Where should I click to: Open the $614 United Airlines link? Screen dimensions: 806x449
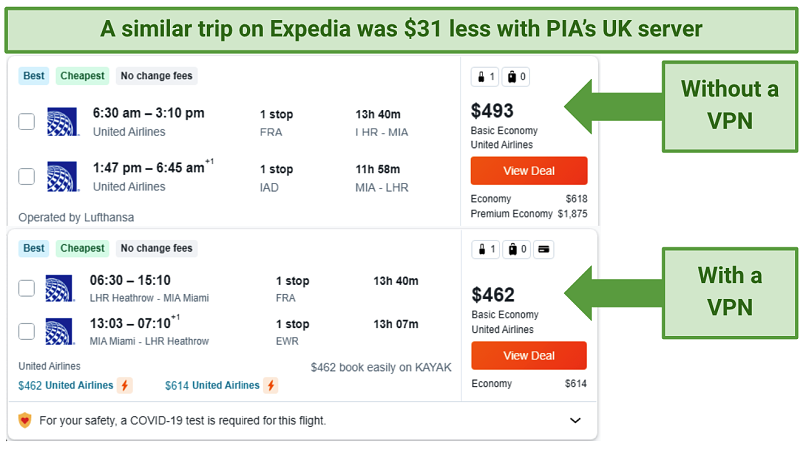click(212, 385)
